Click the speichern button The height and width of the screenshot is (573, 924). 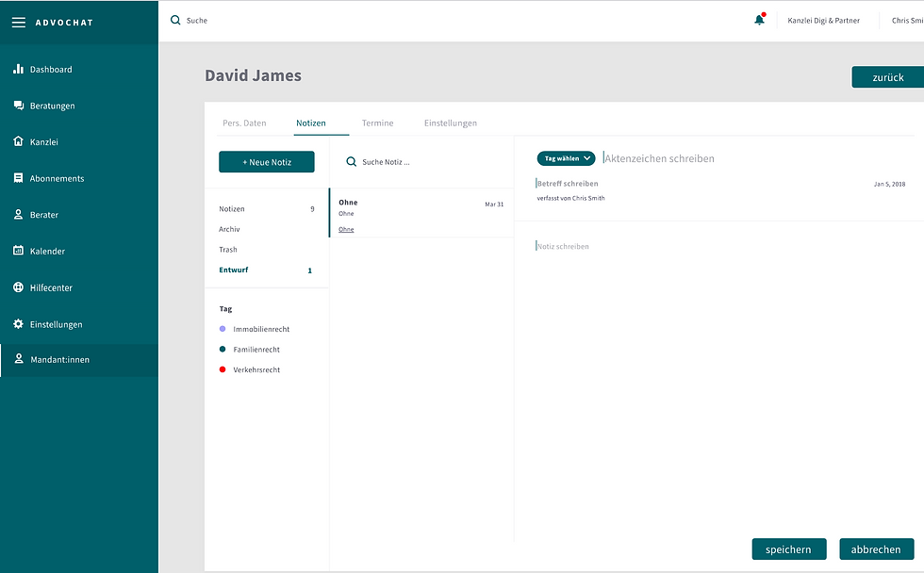[788, 549]
